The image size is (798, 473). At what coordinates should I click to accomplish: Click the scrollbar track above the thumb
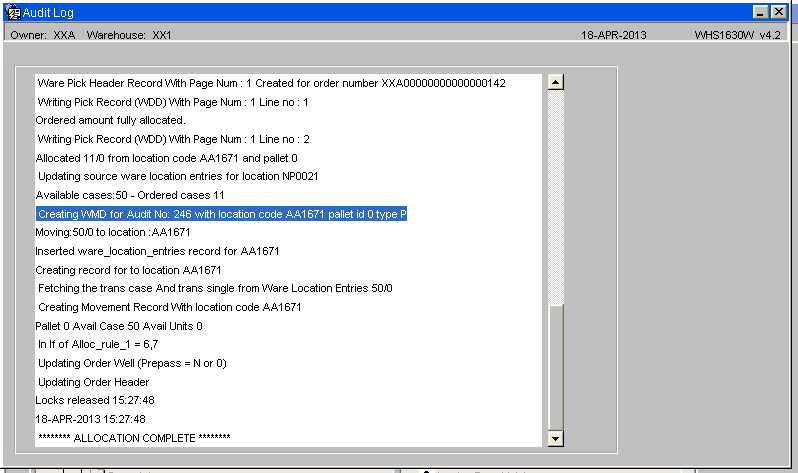[x=556, y=198]
